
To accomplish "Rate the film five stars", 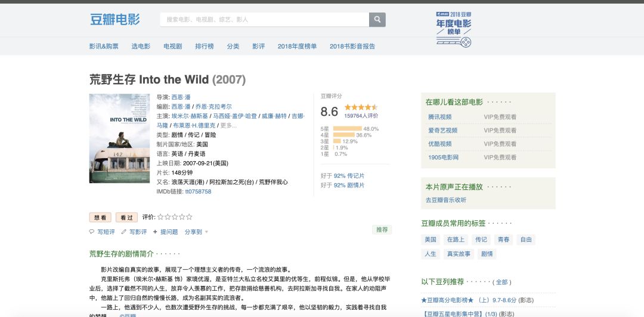I will (189, 217).
